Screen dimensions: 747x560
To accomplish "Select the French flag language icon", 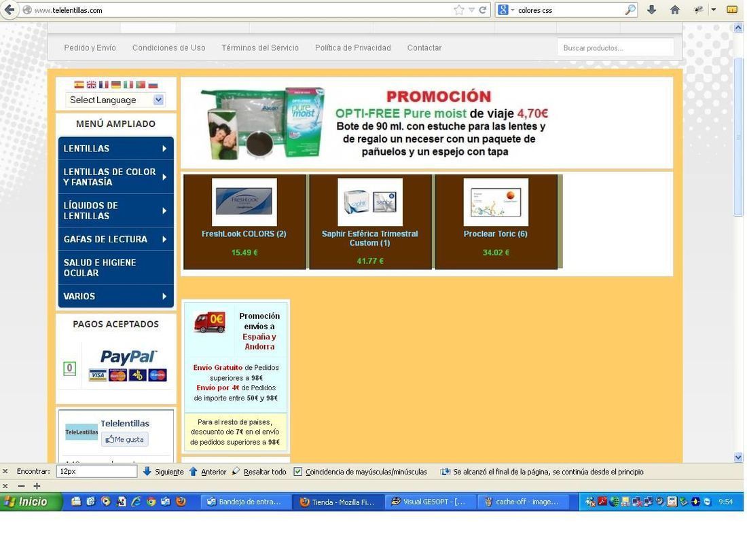I will point(104,85).
